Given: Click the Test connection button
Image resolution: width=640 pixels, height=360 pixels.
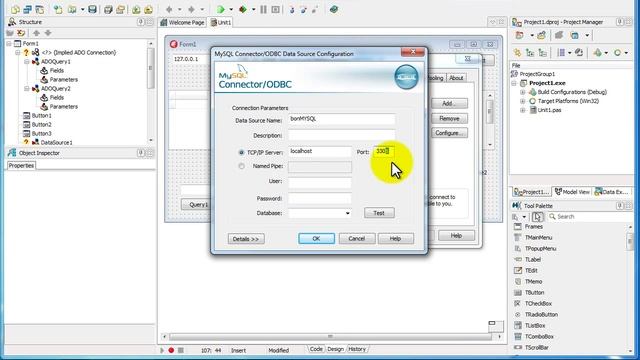Looking at the screenshot, I should pyautogui.click(x=379, y=213).
